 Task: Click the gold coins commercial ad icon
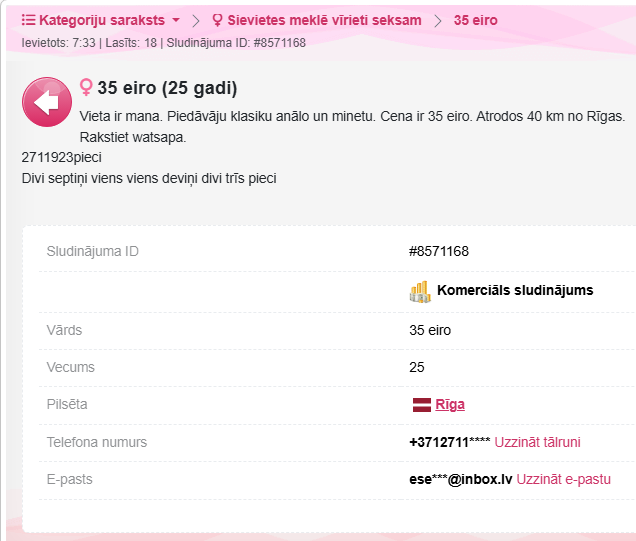tap(420, 292)
